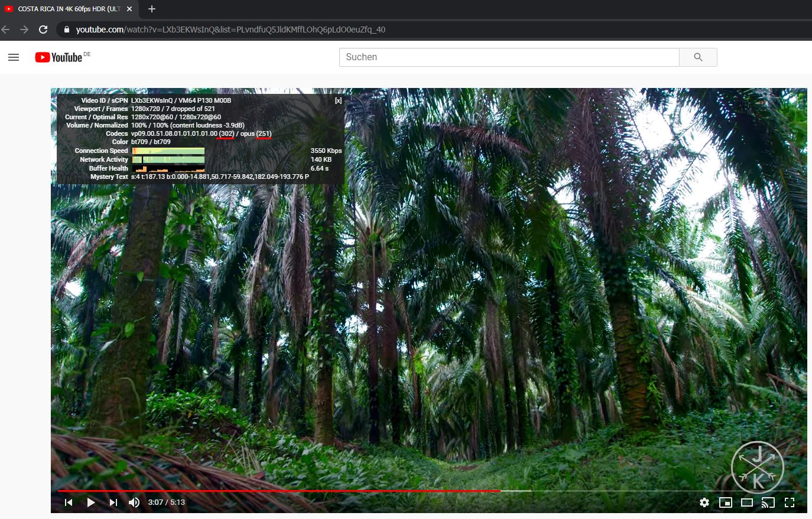Click the '3550 Kbps' connection speed value
The image size is (812, 519).
pos(326,151)
